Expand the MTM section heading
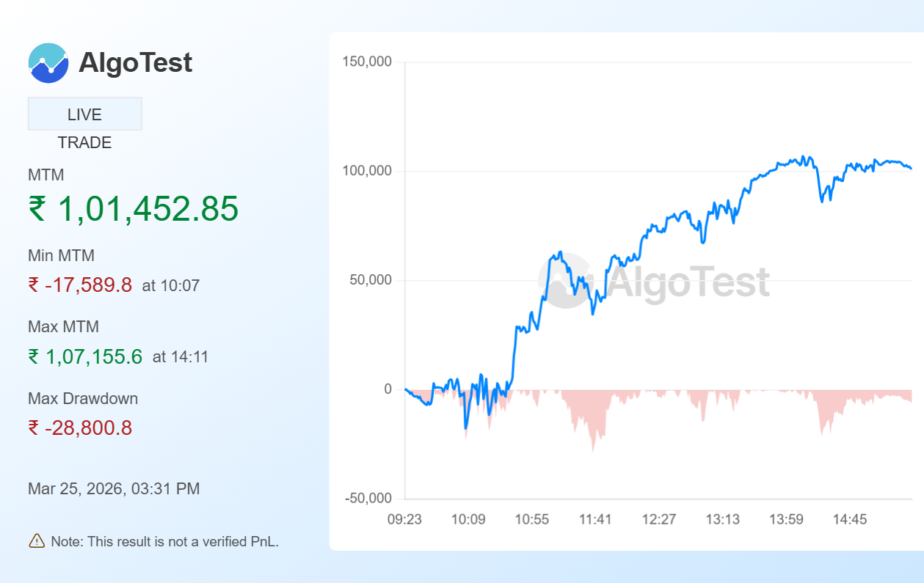The height and width of the screenshot is (583, 924). tap(45, 175)
